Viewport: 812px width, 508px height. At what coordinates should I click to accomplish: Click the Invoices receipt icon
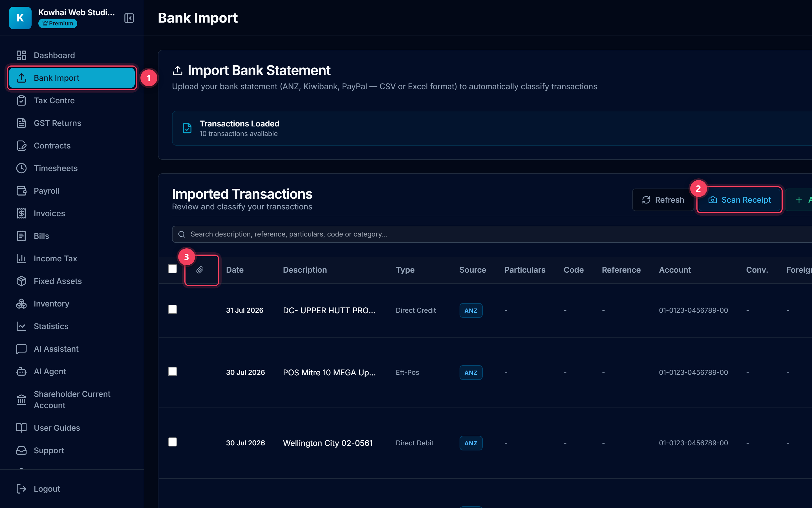coord(21,213)
